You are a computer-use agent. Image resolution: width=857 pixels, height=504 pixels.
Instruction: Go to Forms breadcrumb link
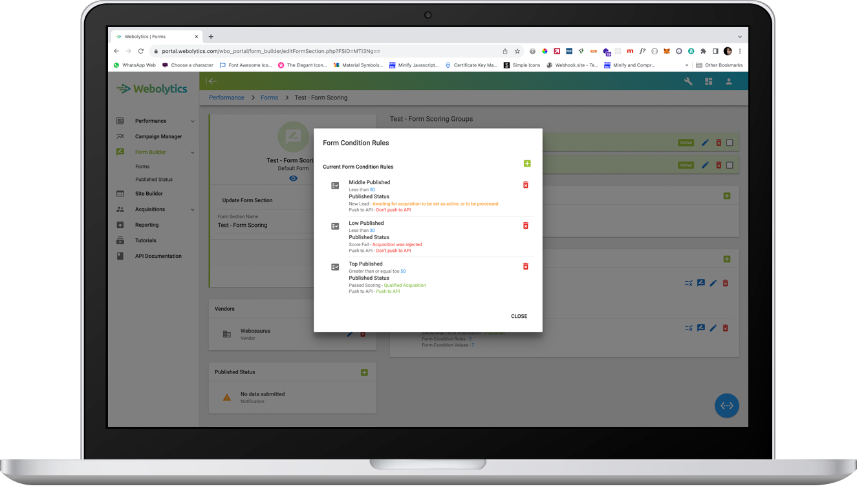coord(270,98)
